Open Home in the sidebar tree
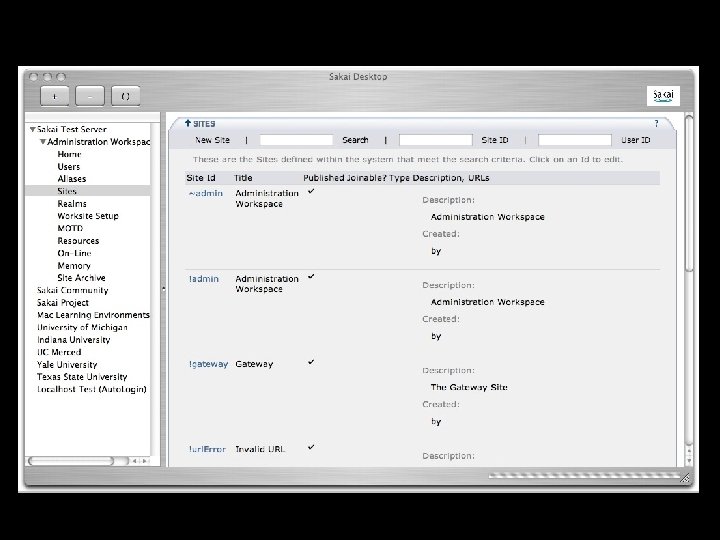 (x=69, y=154)
